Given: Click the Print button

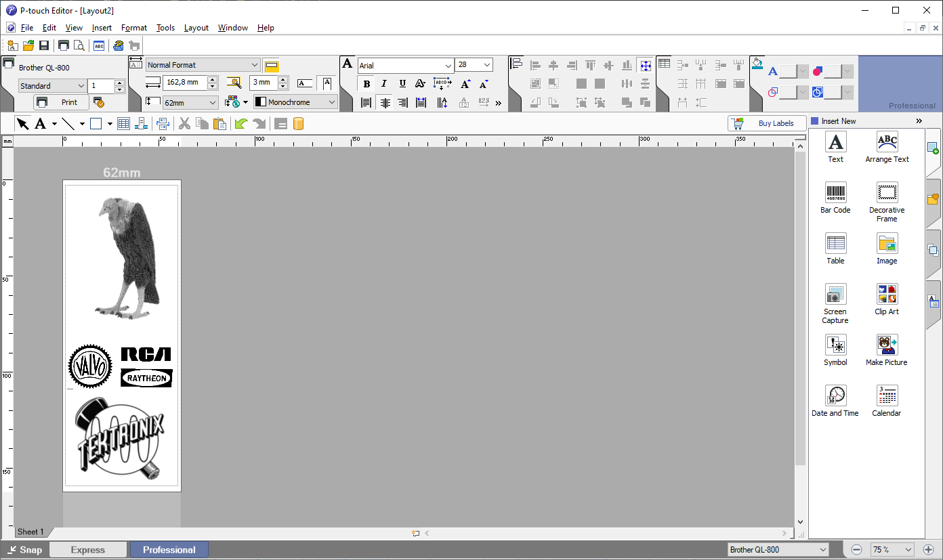Looking at the screenshot, I should (61, 102).
